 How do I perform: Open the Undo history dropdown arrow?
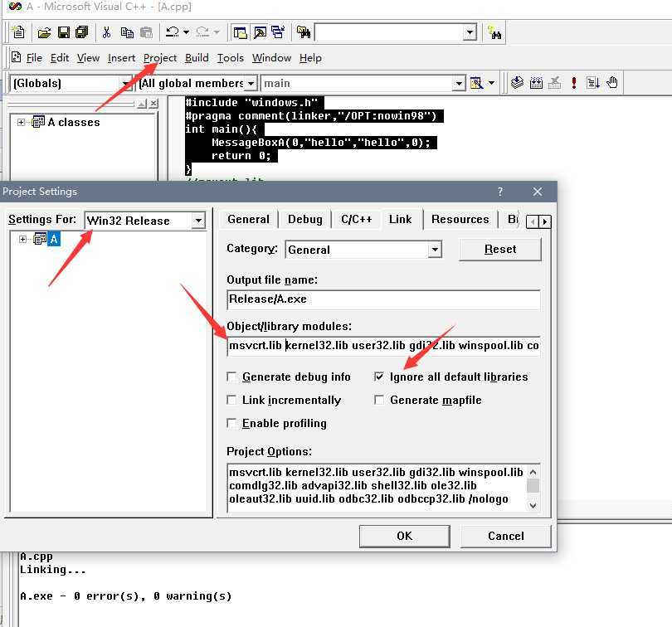pyautogui.click(x=187, y=32)
